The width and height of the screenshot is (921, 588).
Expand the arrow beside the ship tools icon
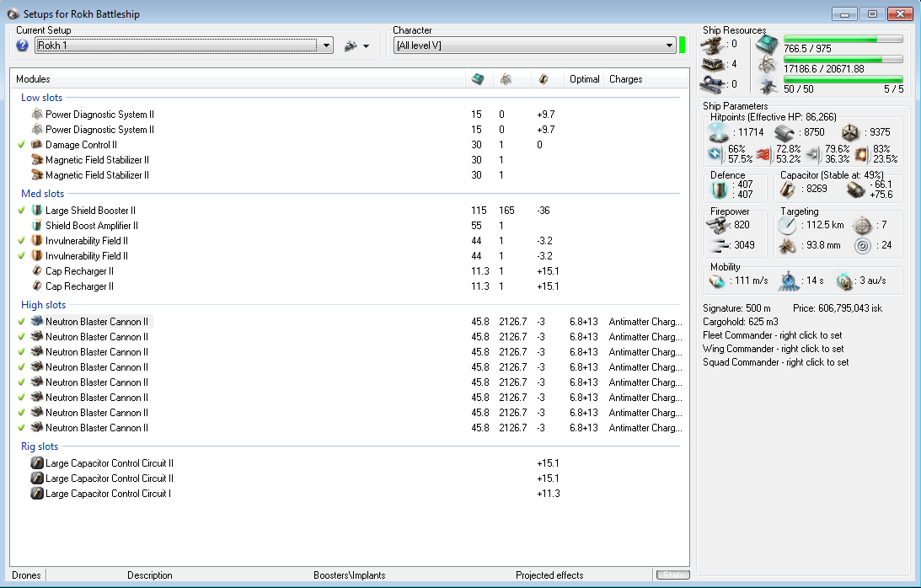367,45
